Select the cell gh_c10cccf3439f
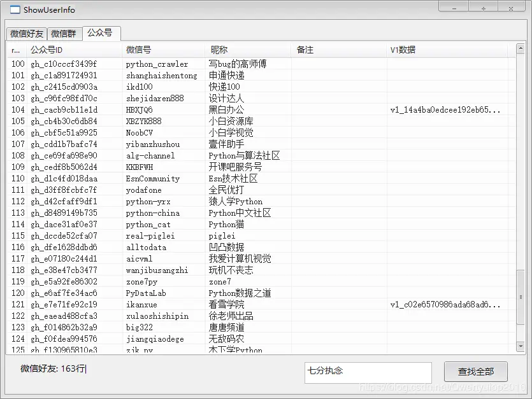Image resolution: width=532 pixels, height=399 pixels. pos(64,64)
